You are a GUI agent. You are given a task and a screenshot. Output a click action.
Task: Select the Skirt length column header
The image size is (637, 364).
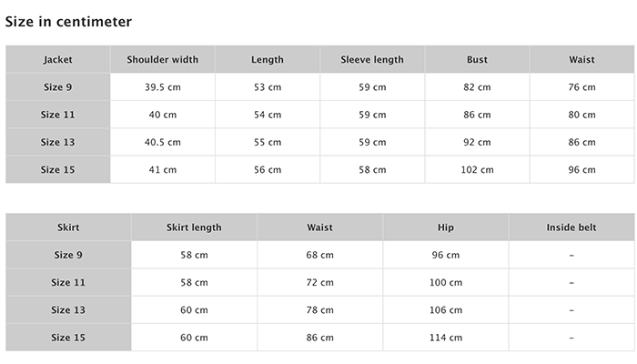coord(194,227)
